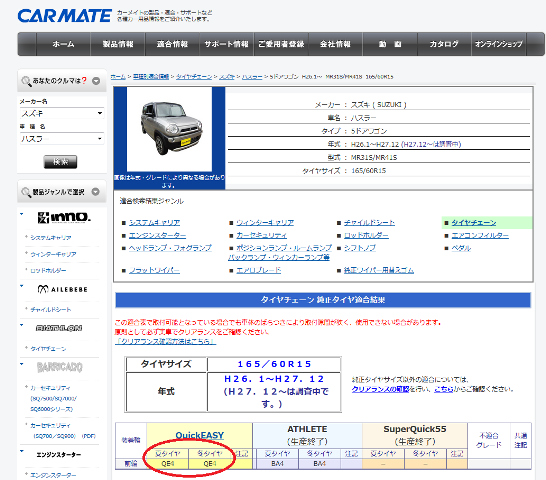Collapse the 製品ジャンルで選択 panel with its round arrow
This screenshot has height=480, width=546.
pos(96,192)
